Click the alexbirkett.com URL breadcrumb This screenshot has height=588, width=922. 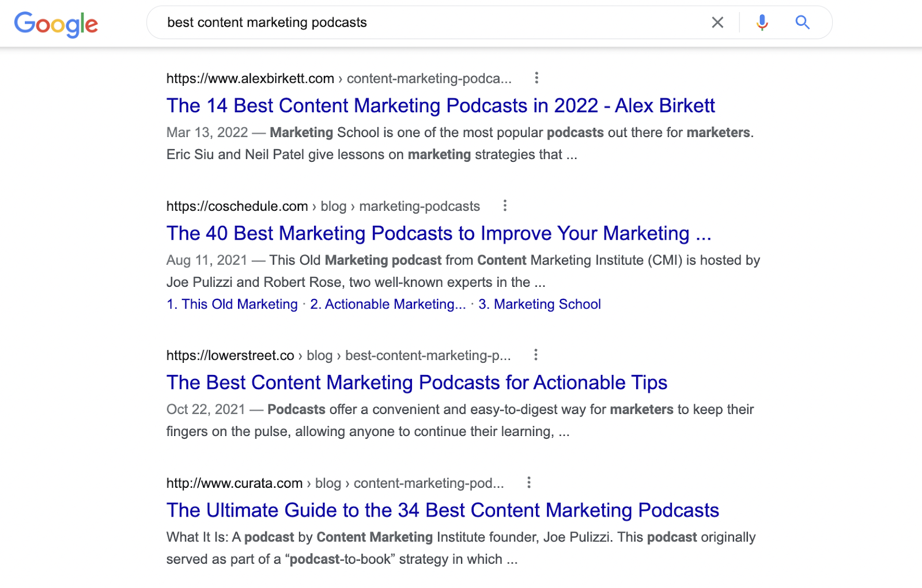tap(338, 78)
